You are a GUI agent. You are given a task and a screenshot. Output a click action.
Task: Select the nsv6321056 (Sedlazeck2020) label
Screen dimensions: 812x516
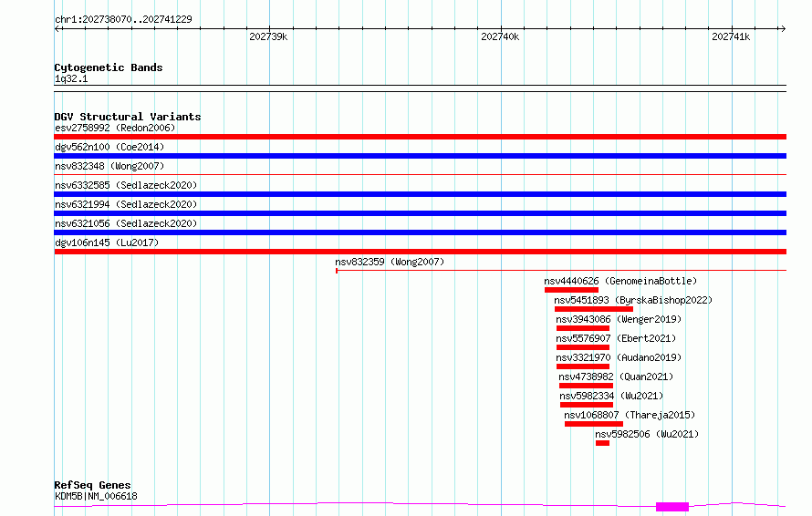click(126, 223)
